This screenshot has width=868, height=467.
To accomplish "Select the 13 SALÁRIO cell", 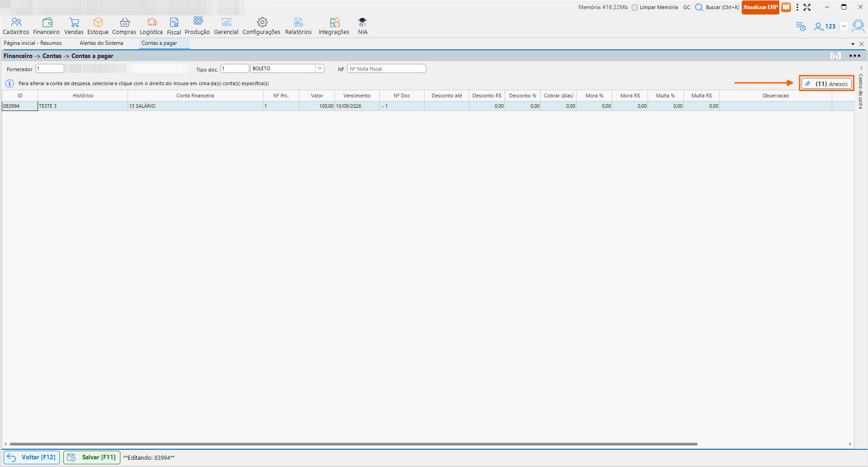I will (196, 106).
